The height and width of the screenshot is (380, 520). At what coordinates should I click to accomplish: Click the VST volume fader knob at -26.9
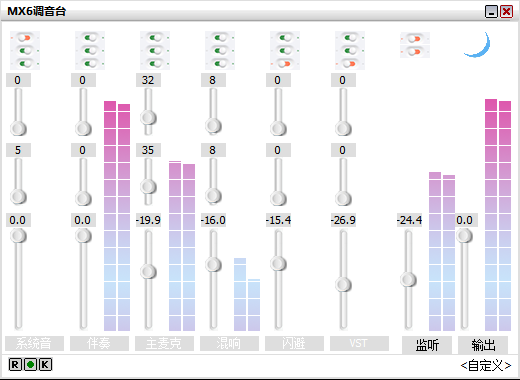coord(343,285)
